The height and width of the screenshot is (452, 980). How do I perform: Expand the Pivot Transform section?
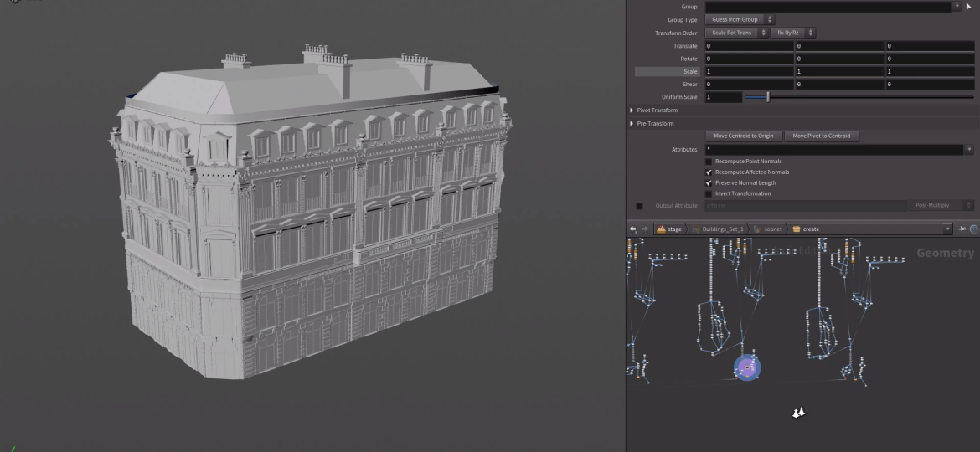pyautogui.click(x=632, y=110)
